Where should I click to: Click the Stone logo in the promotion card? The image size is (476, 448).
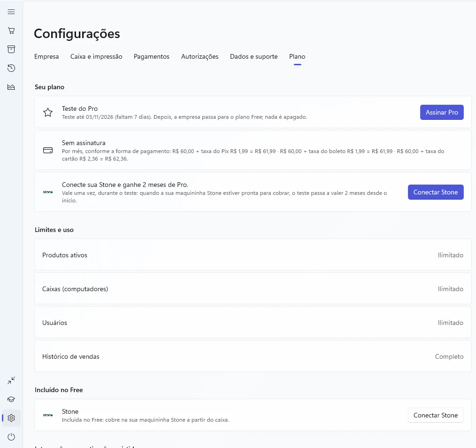click(48, 192)
